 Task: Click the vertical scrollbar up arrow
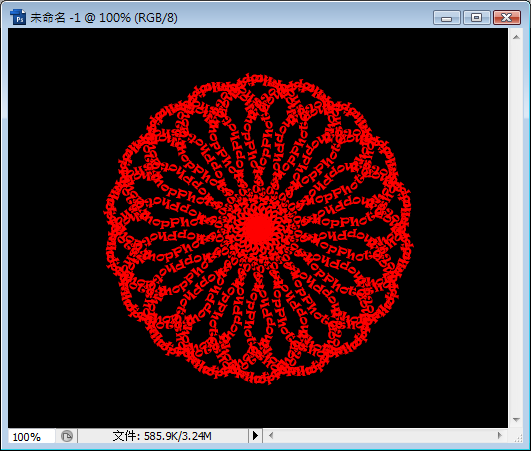pyautogui.click(x=516, y=37)
